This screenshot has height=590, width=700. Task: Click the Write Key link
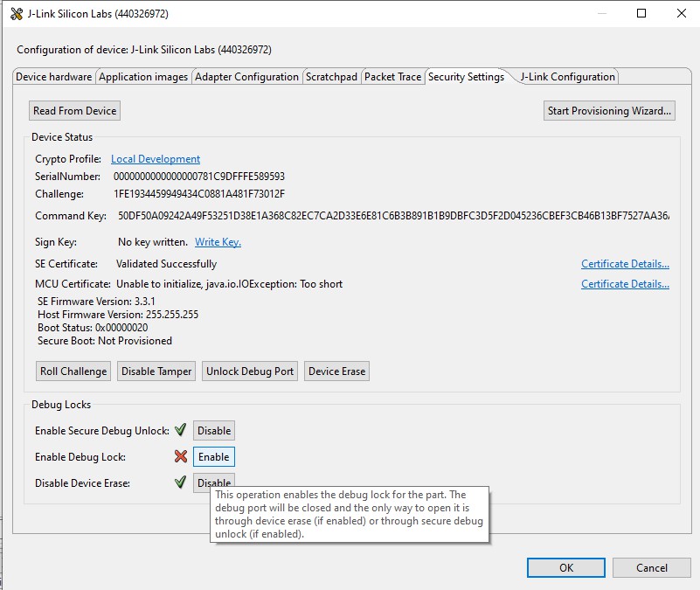[x=218, y=242]
